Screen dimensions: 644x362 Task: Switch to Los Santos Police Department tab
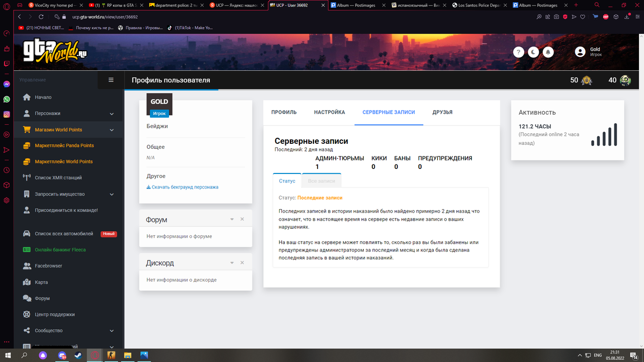479,5
